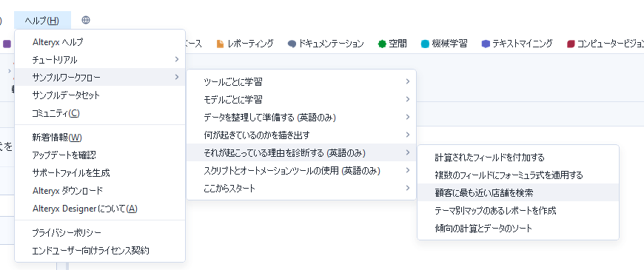
Task: Select the orange レポーティング palette icon
Action: point(220,44)
